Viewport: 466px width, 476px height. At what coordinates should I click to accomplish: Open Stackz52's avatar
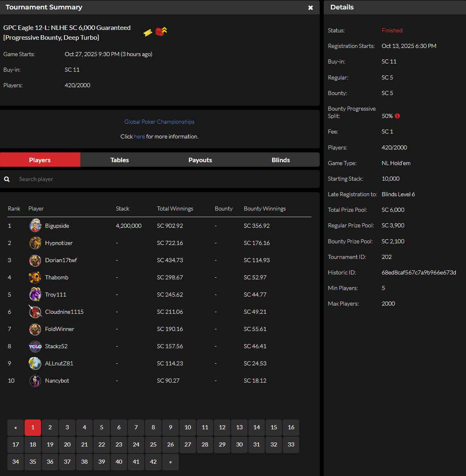click(35, 346)
